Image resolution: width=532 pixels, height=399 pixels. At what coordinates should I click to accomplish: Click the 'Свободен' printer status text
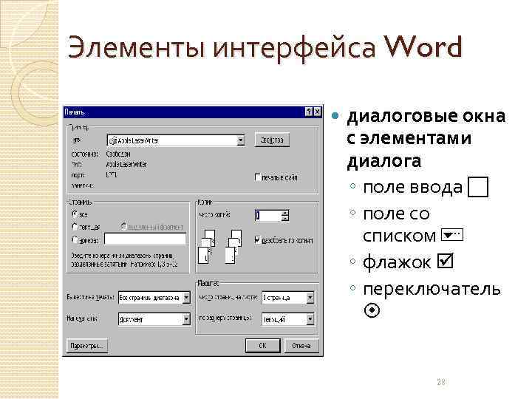(x=118, y=154)
